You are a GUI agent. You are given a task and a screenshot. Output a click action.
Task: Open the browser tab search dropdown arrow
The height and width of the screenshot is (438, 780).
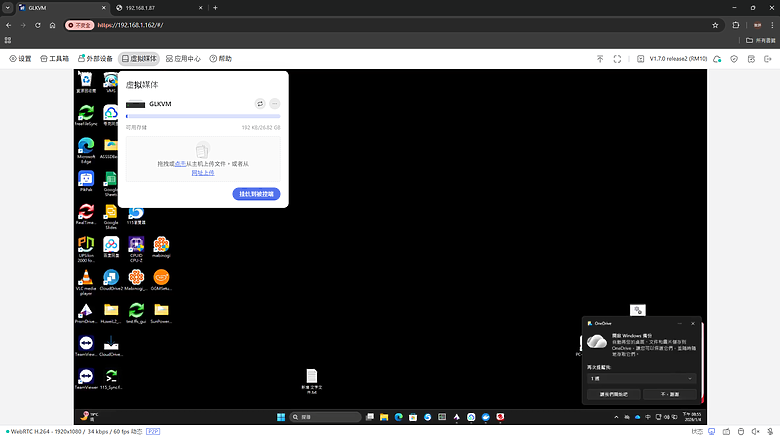(x=7, y=8)
